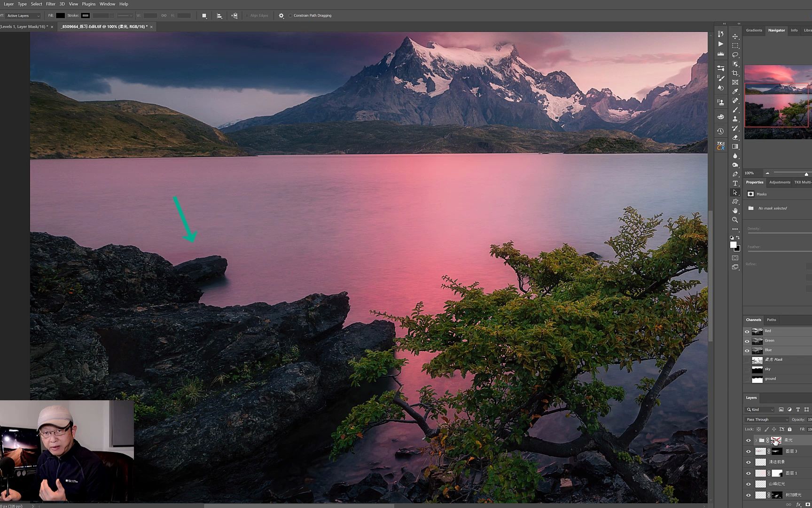The image size is (812, 508).
Task: Open the Active Layers dropdown
Action: [23, 16]
